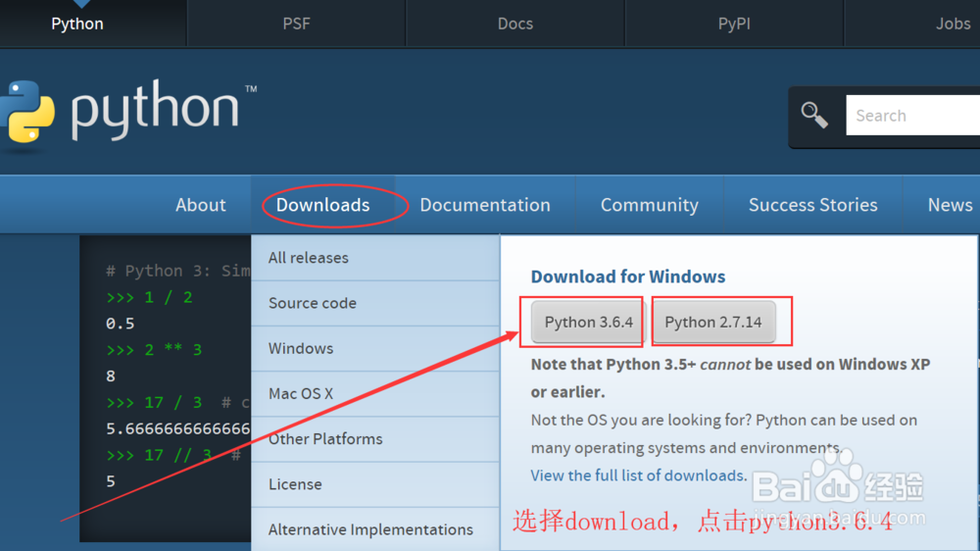Open the PyPI tab

tap(734, 24)
